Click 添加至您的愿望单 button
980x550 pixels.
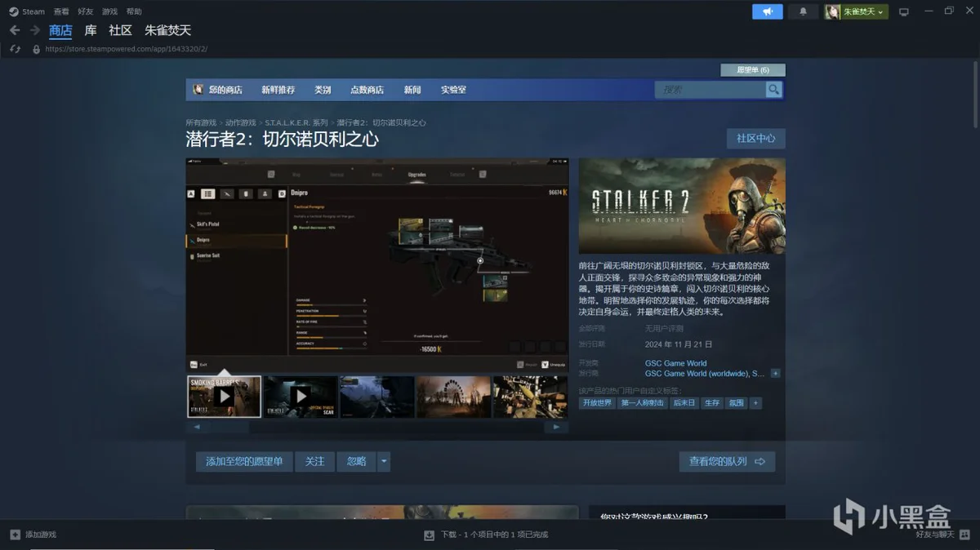(244, 462)
